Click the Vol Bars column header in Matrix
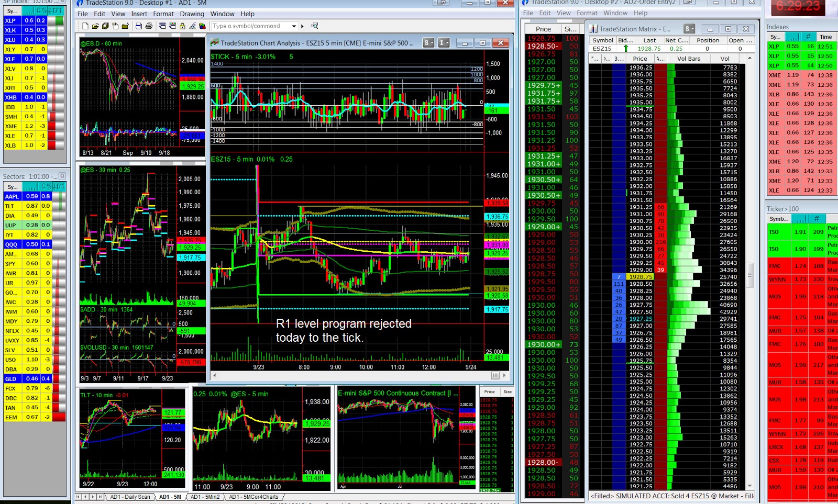The height and width of the screenshot is (504, 838). click(x=688, y=59)
